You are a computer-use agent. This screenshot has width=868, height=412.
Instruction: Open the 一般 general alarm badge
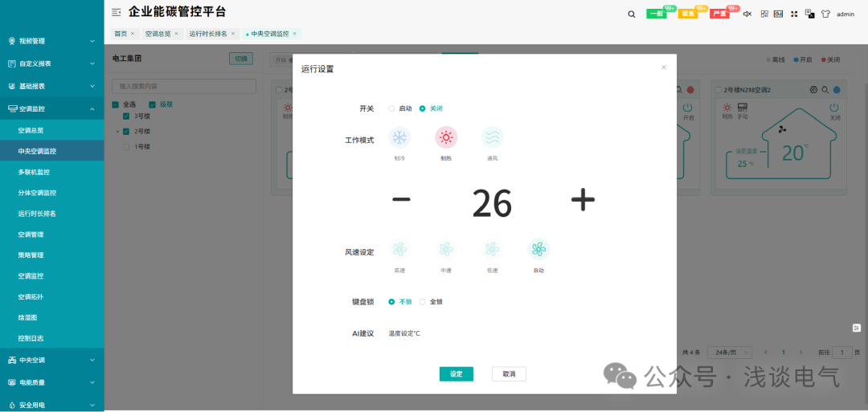click(657, 14)
